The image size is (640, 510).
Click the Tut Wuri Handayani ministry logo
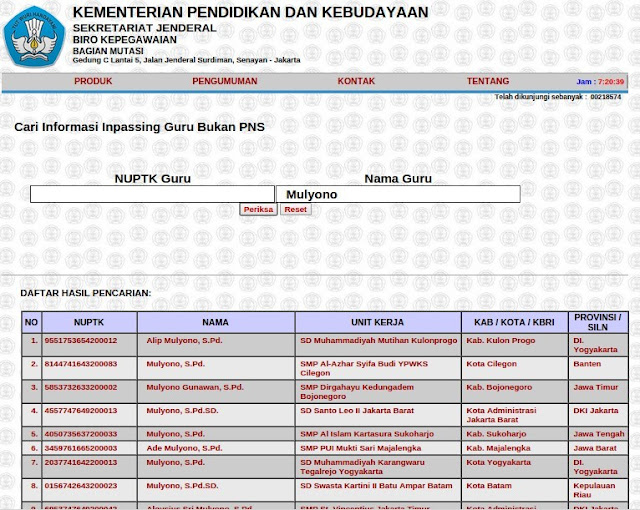coord(34,36)
